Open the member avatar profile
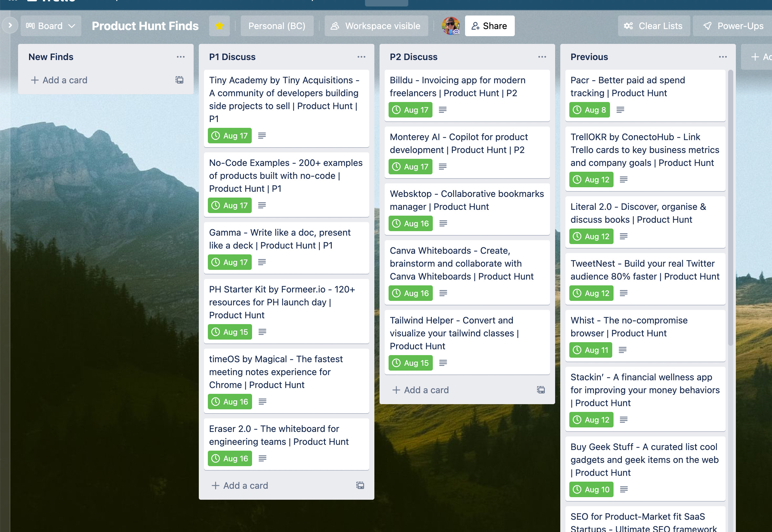 coord(451,26)
